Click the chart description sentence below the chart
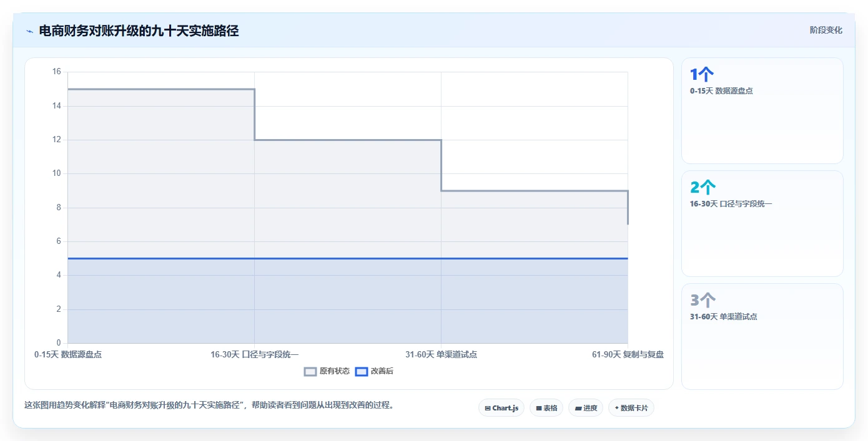 click(x=209, y=405)
